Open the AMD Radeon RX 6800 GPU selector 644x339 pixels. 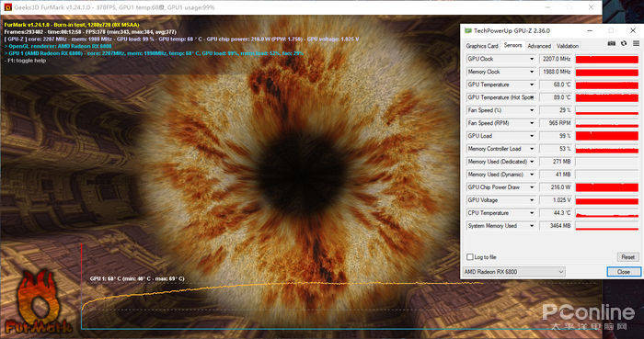513,272
